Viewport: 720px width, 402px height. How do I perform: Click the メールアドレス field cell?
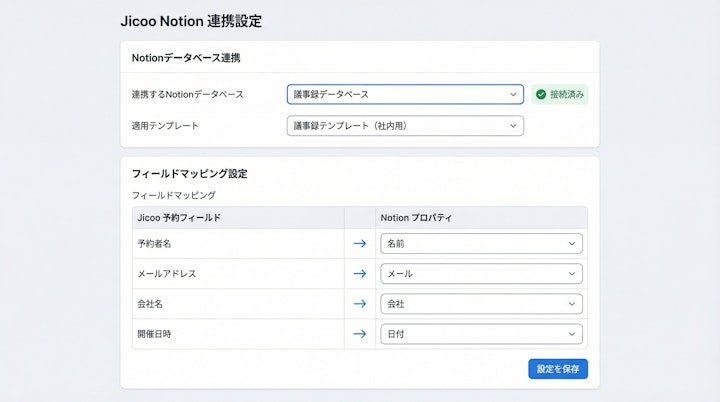(x=238, y=273)
